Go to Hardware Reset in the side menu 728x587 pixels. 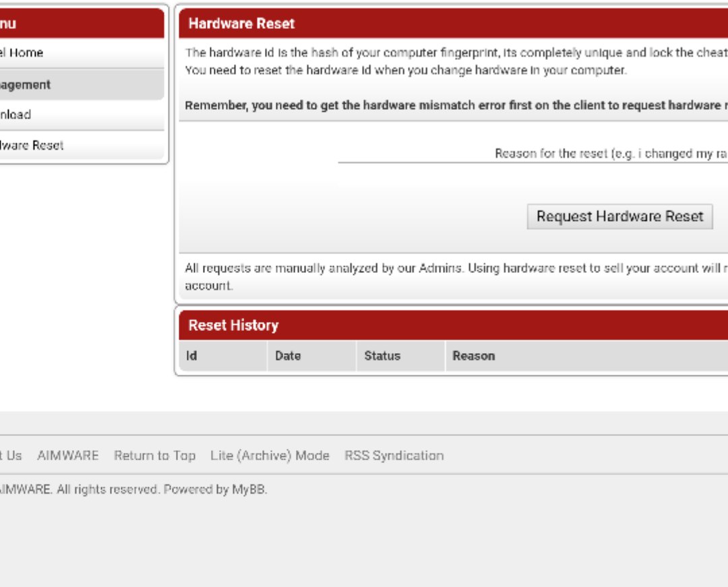pos(82,146)
